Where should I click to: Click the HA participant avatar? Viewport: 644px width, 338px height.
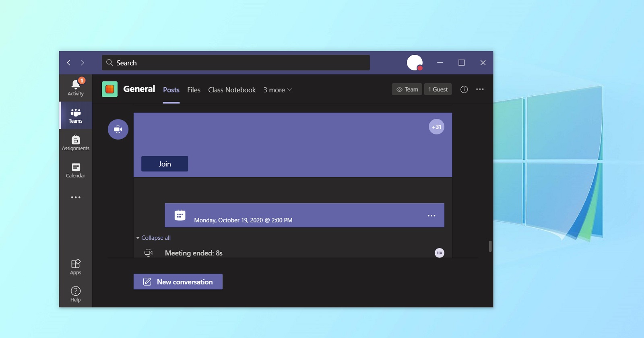440,253
